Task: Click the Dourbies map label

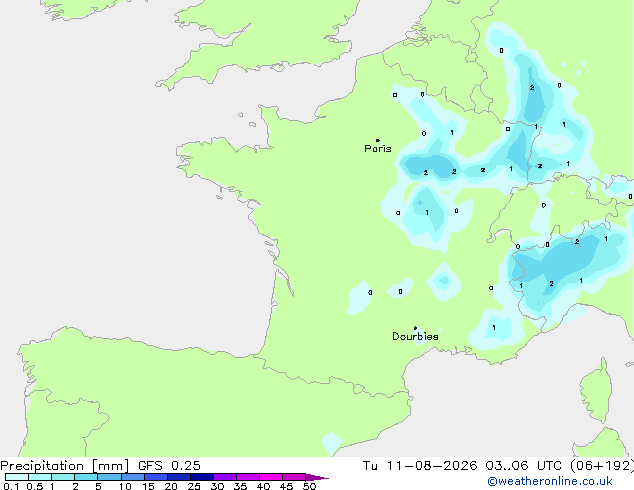Action: 415,336
